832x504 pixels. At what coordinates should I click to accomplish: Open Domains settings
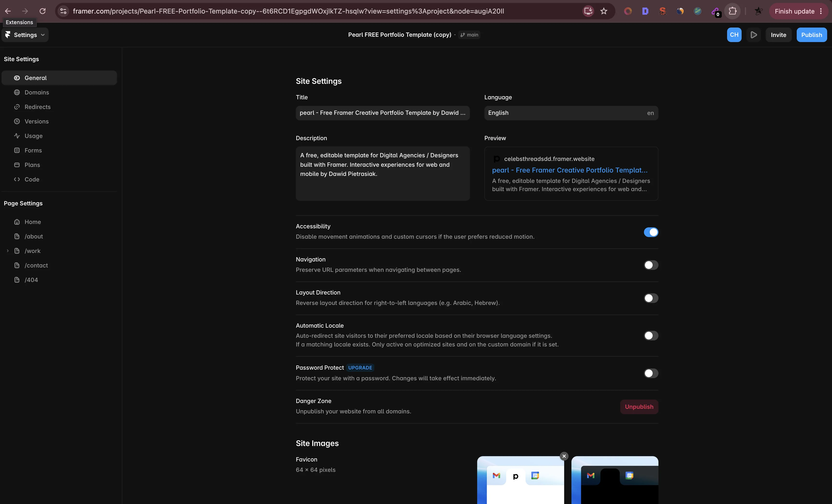click(x=59, y=92)
